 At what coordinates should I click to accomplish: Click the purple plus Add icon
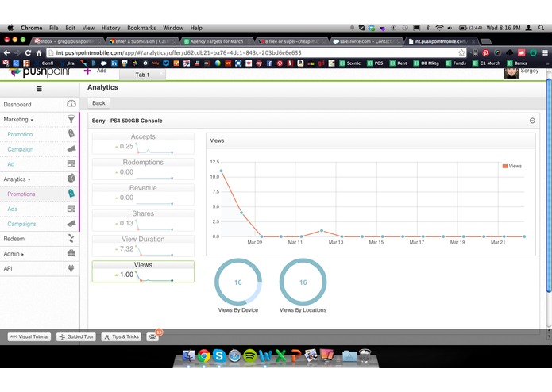tap(87, 71)
